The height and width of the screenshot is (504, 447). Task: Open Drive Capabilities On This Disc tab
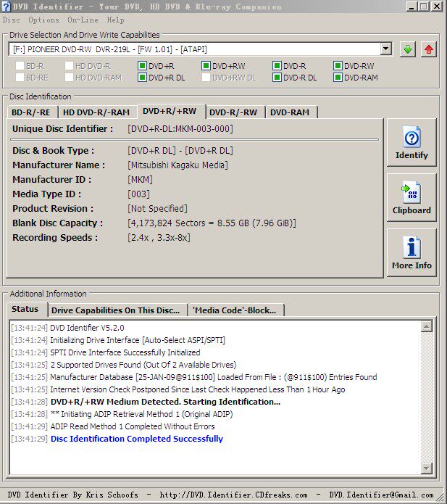coord(116,310)
